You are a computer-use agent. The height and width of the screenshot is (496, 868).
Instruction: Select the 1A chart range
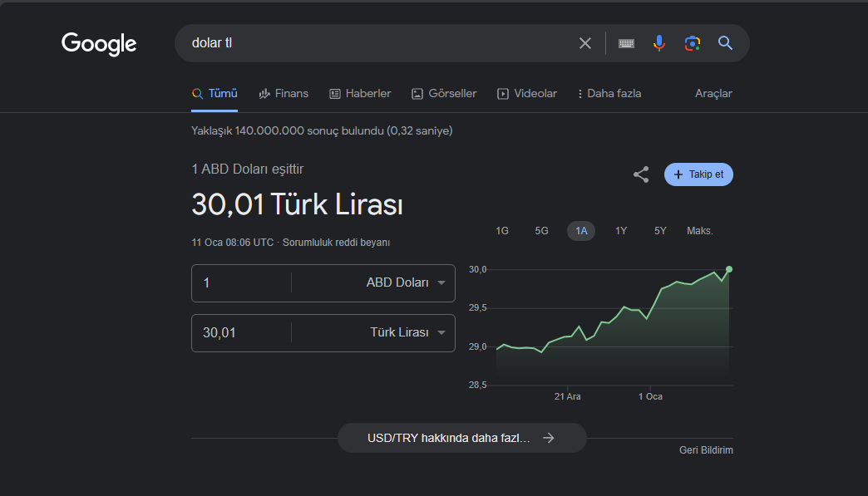[581, 231]
